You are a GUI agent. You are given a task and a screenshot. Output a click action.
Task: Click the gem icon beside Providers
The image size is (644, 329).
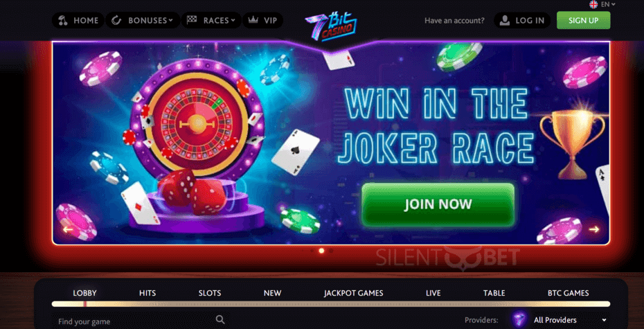pos(519,319)
